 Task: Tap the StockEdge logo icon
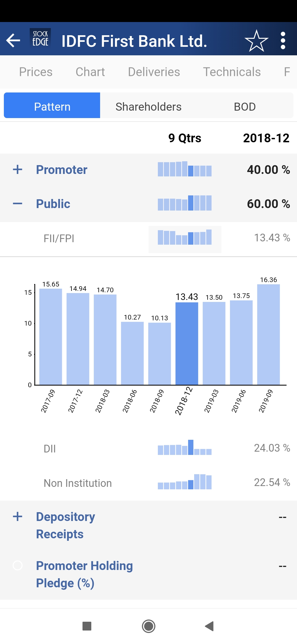[x=40, y=38]
